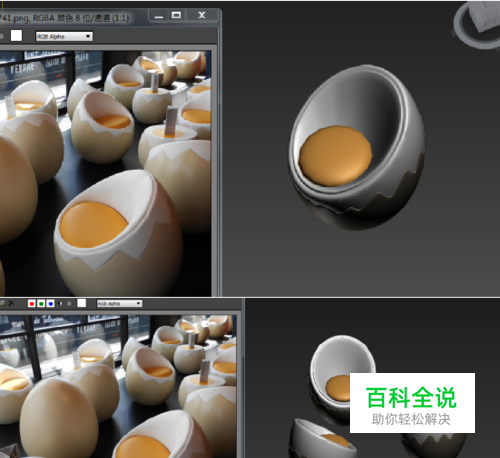Click the upper viewer title bar text
The width and height of the screenshot is (500, 458).
pos(65,18)
